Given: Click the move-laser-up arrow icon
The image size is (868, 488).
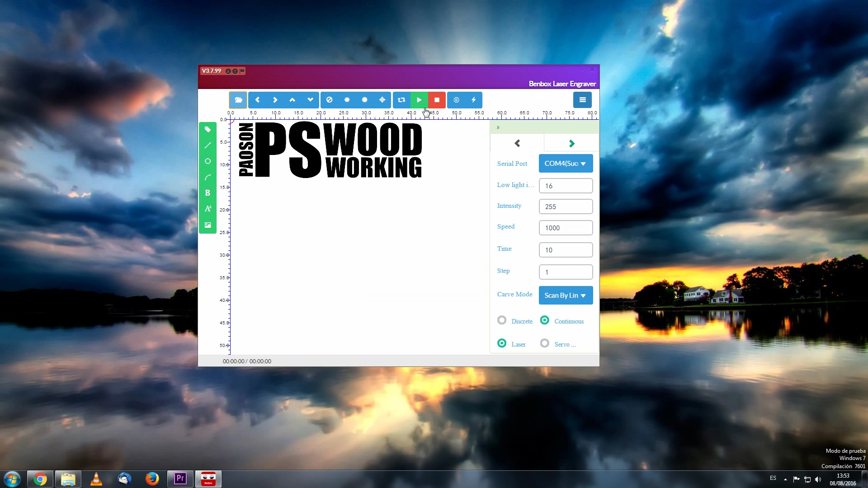Looking at the screenshot, I should click(x=292, y=100).
